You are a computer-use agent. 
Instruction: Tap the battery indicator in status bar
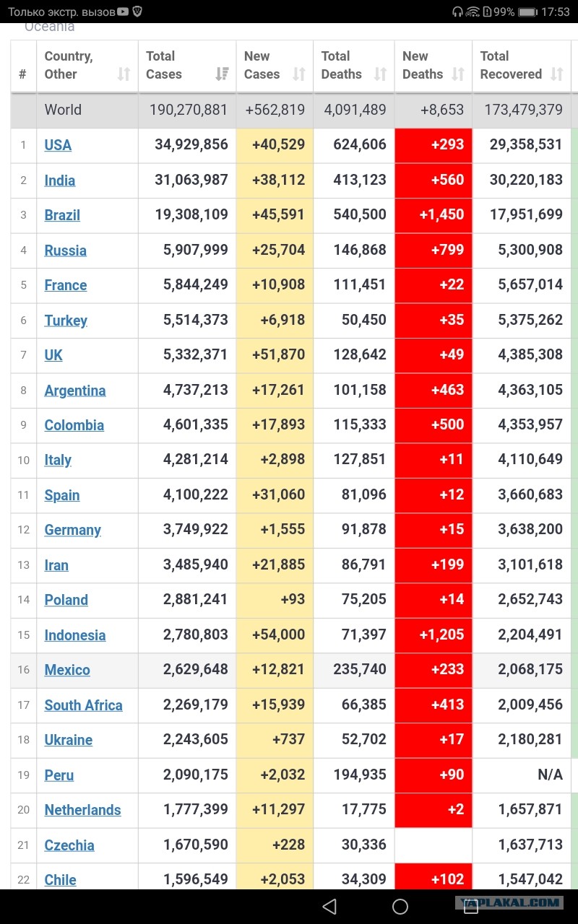click(528, 12)
